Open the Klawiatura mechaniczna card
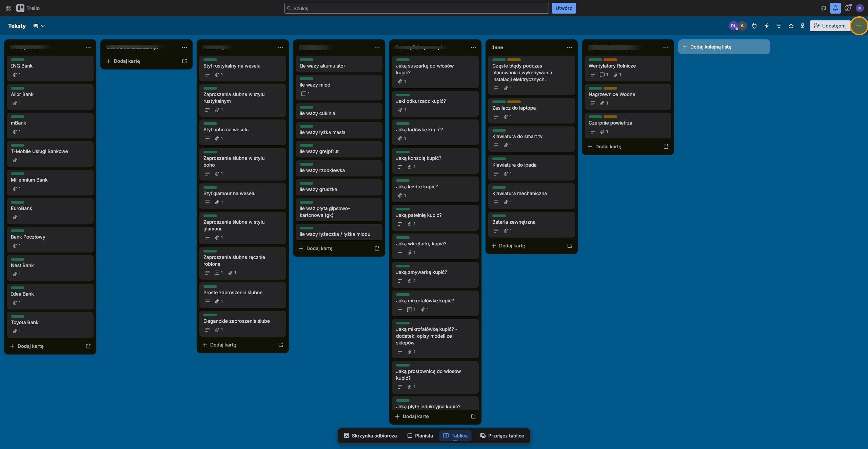This screenshot has width=868, height=449. 532,196
